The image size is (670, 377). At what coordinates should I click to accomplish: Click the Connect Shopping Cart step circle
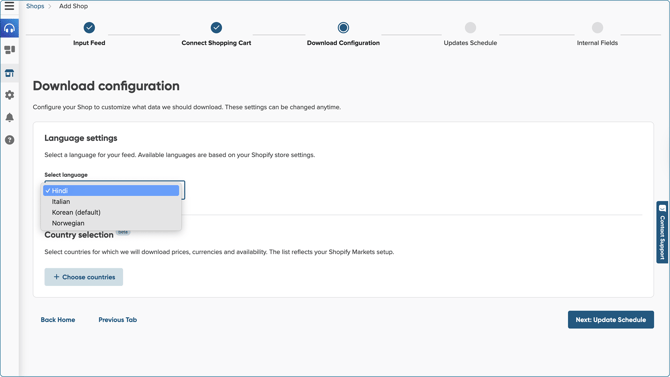click(216, 28)
